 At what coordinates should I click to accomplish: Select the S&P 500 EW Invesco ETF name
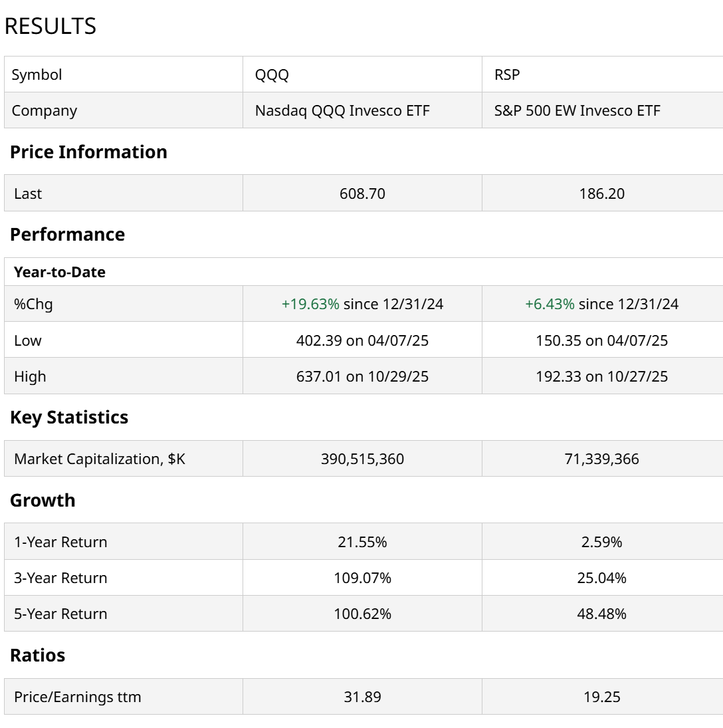click(577, 110)
